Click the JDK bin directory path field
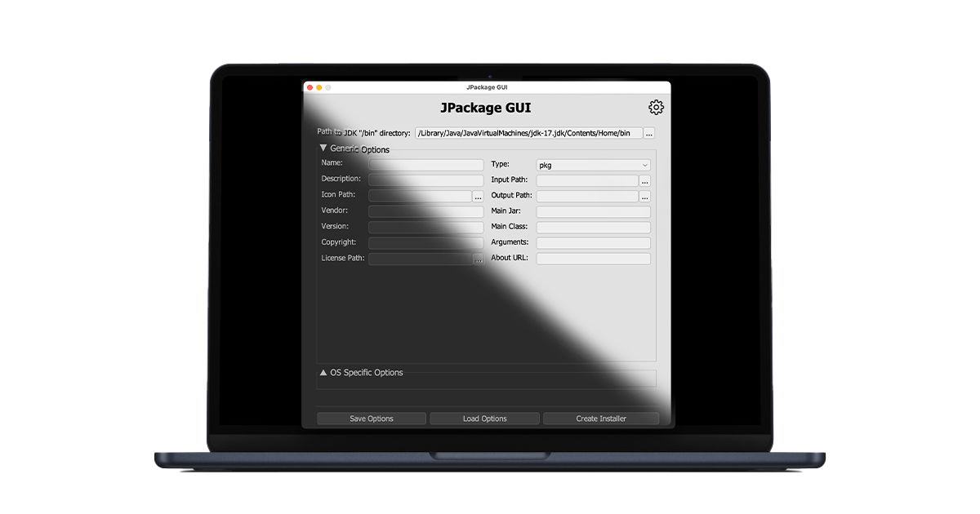Image resolution: width=980 pixels, height=514 pixels. click(528, 133)
